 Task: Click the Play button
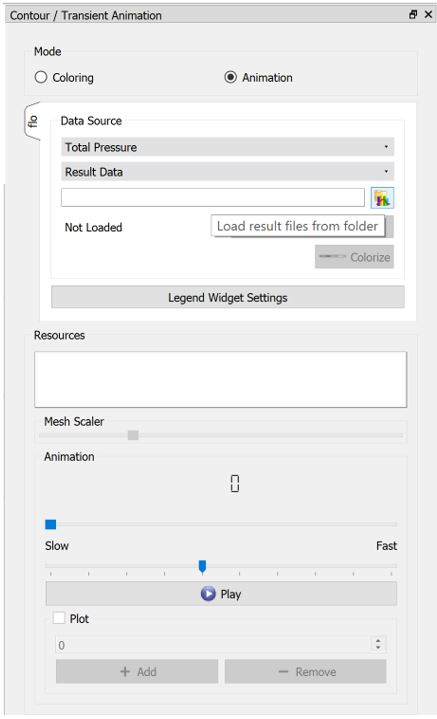(x=221, y=594)
